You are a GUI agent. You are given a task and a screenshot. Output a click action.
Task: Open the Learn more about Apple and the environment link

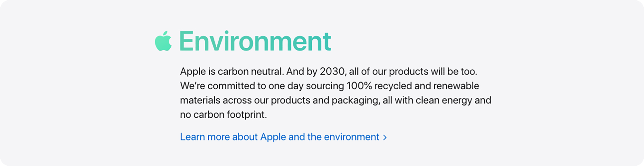(283, 137)
